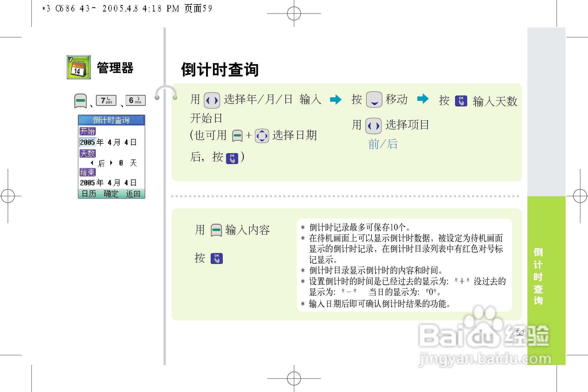Select the 2005 year field under 开始
This screenshot has height=392, width=588.
(88, 142)
